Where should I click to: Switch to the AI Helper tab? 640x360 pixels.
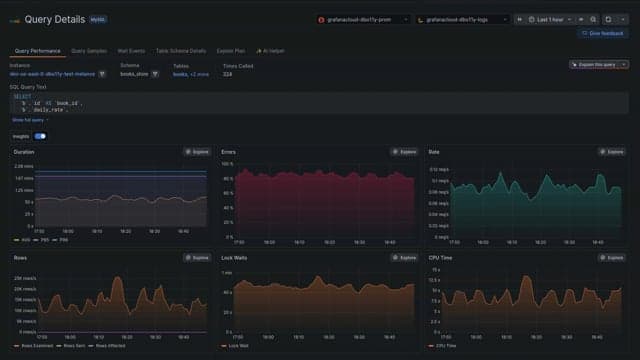coord(270,51)
